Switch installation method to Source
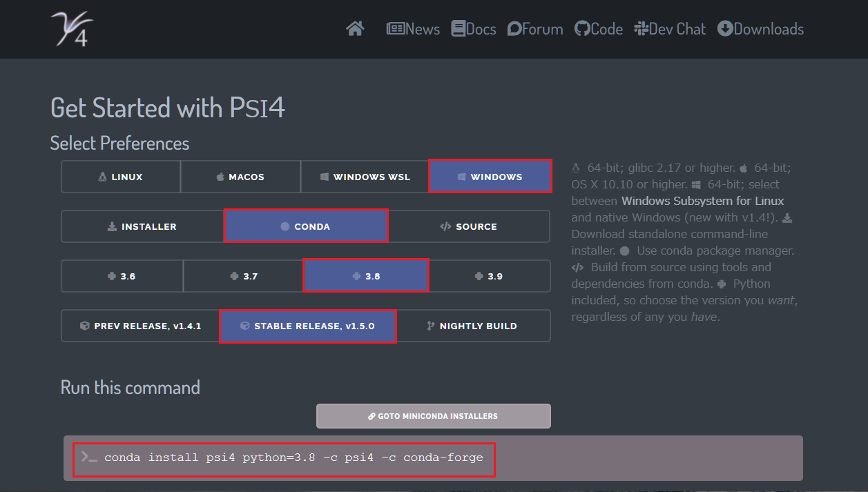Screen dimensions: 868x492 (x=470, y=226)
